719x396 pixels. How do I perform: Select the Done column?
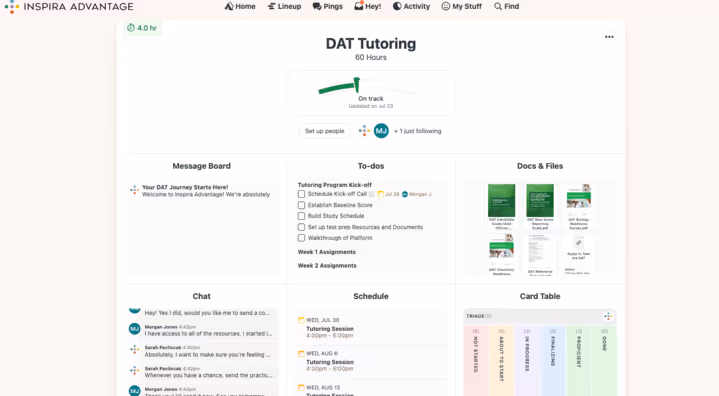[x=604, y=360]
